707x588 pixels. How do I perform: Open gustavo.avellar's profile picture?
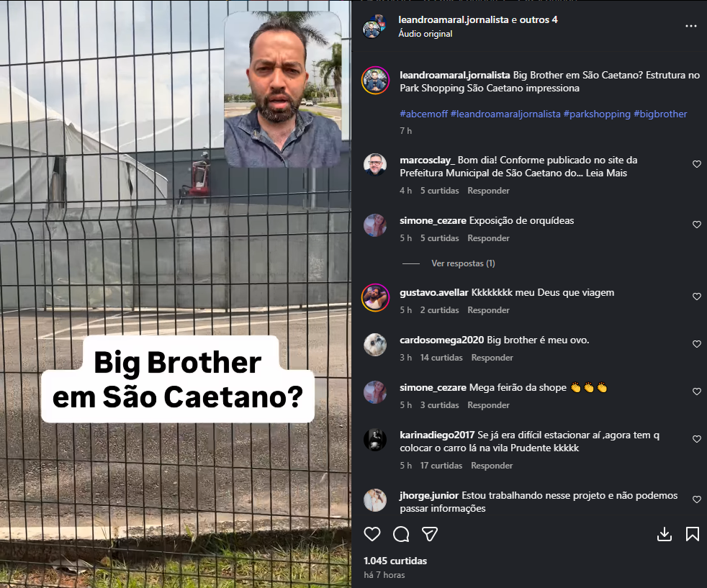[375, 297]
